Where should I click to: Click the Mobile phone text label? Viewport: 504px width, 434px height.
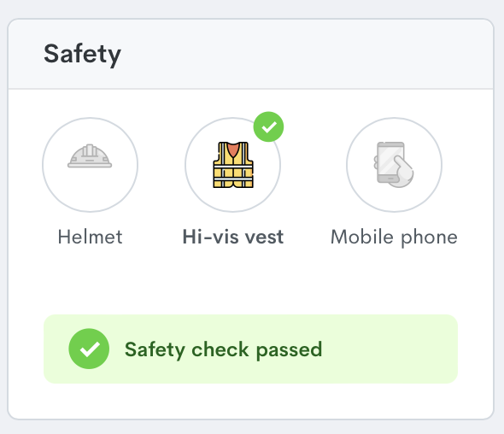pyautogui.click(x=394, y=238)
